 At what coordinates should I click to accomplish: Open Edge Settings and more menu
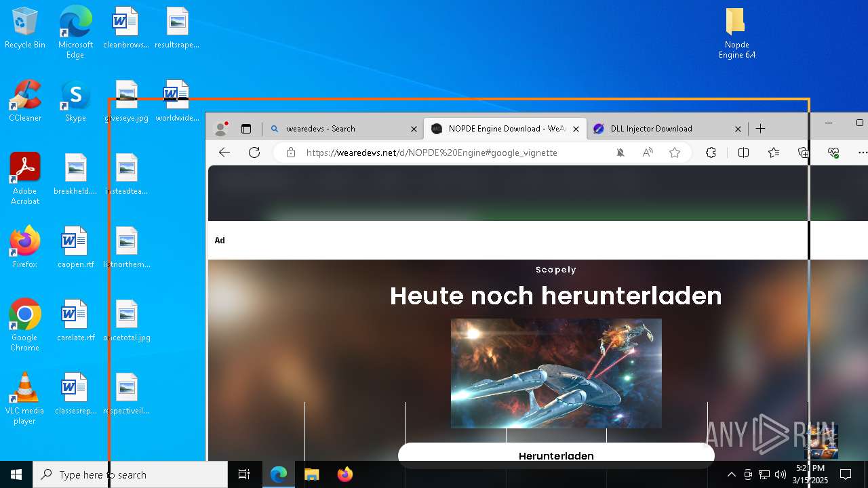[862, 152]
